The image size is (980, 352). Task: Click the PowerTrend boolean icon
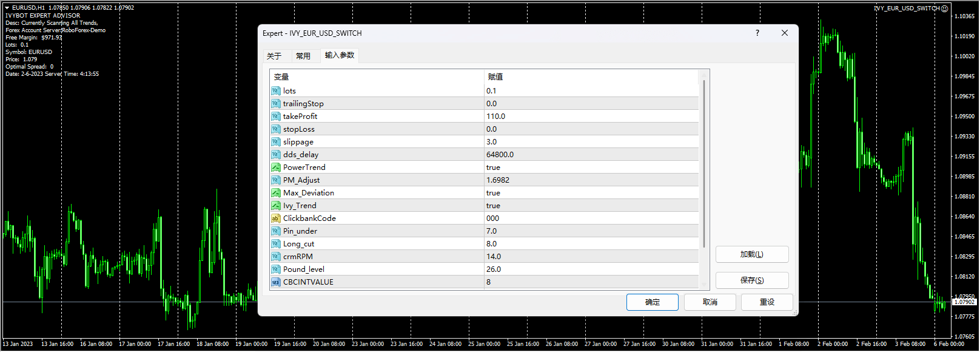point(276,167)
